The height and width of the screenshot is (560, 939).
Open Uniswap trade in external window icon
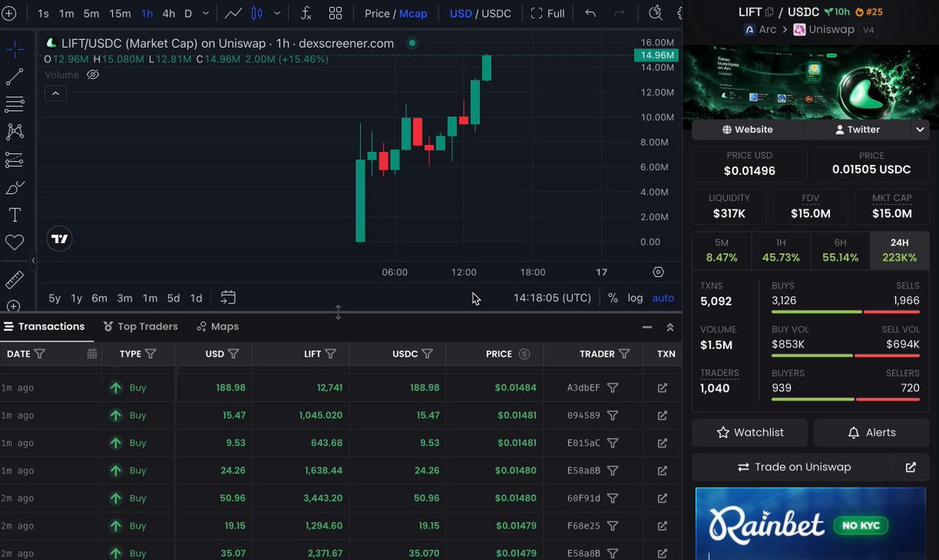[911, 467]
